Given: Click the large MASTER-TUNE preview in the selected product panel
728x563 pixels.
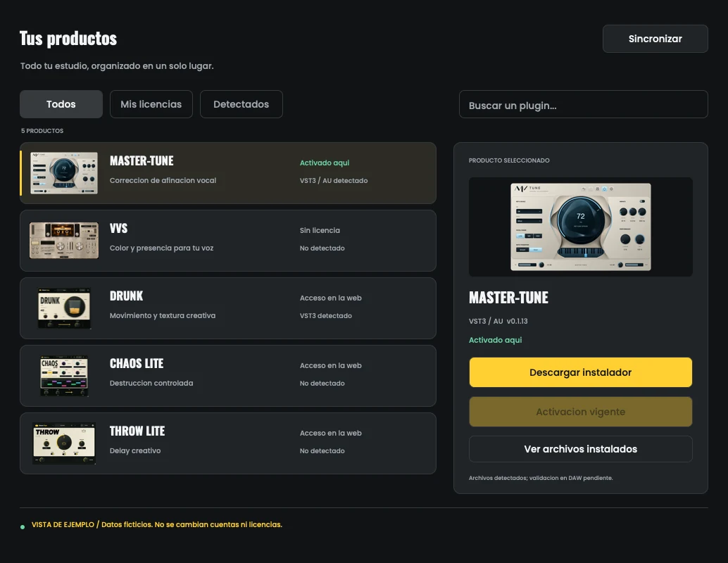Looking at the screenshot, I should pyautogui.click(x=581, y=227).
